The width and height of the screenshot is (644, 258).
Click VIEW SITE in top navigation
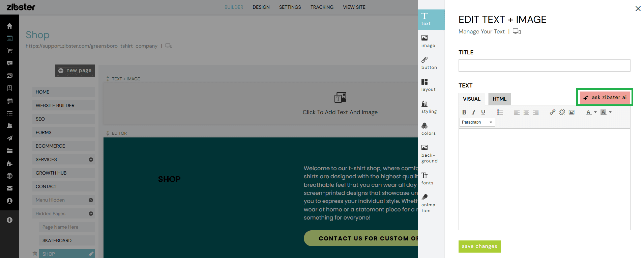[x=354, y=7]
